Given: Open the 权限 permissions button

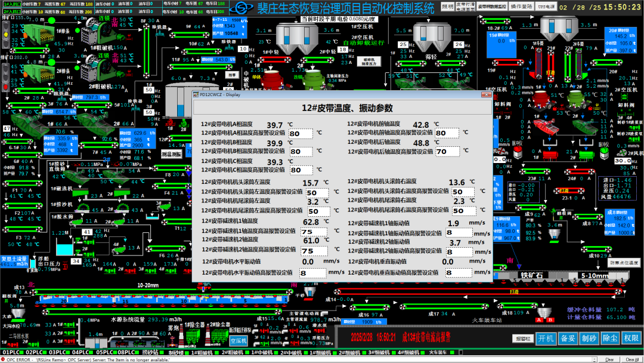Looking at the screenshot, I should 631,338.
